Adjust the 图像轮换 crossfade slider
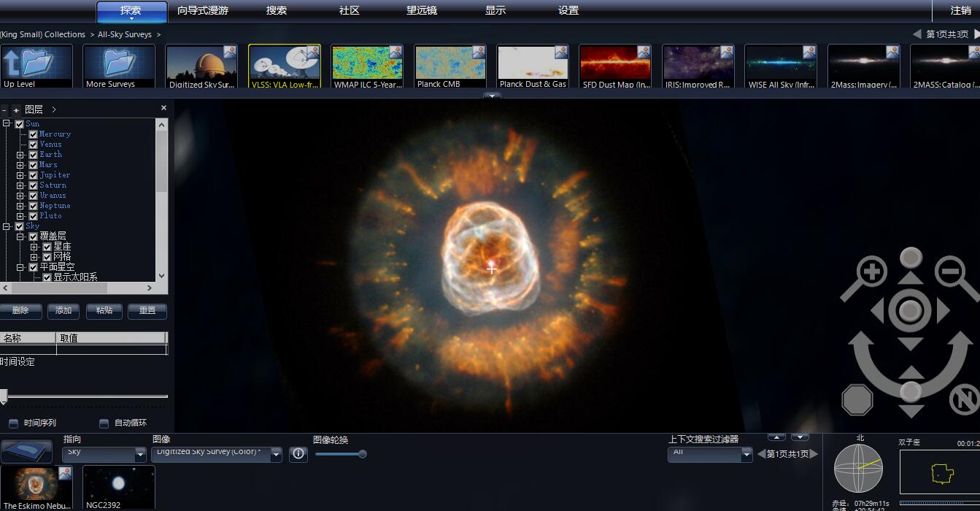980x511 pixels. coord(362,454)
